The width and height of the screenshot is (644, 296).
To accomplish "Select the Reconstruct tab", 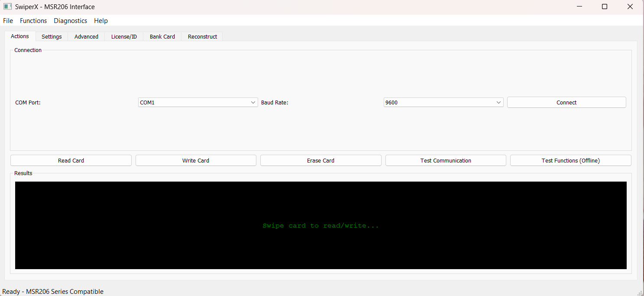I will (x=202, y=37).
